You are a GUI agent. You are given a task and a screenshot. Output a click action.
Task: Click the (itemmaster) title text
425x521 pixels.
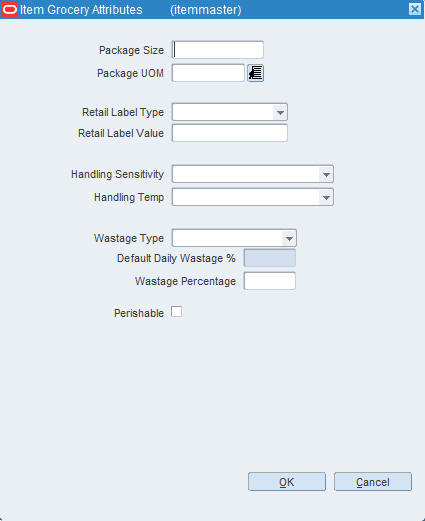(206, 10)
